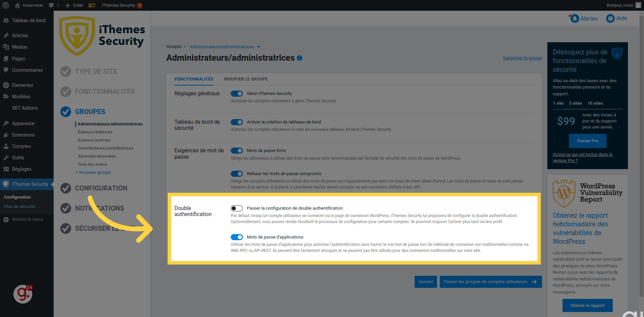Open Tableau de bord dashboard icon
This screenshot has width=644, height=317.
click(x=6, y=20)
